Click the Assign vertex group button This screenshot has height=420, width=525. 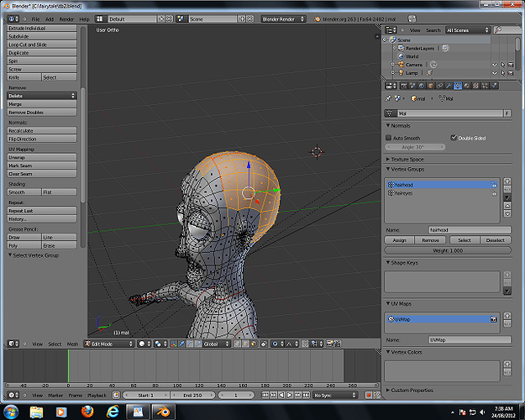(x=400, y=240)
